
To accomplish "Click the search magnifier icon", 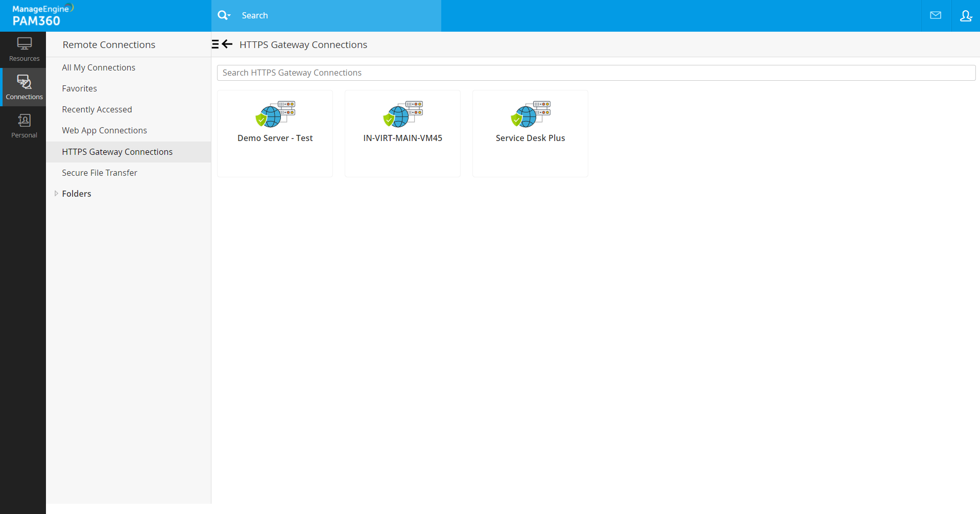I will click(x=222, y=15).
